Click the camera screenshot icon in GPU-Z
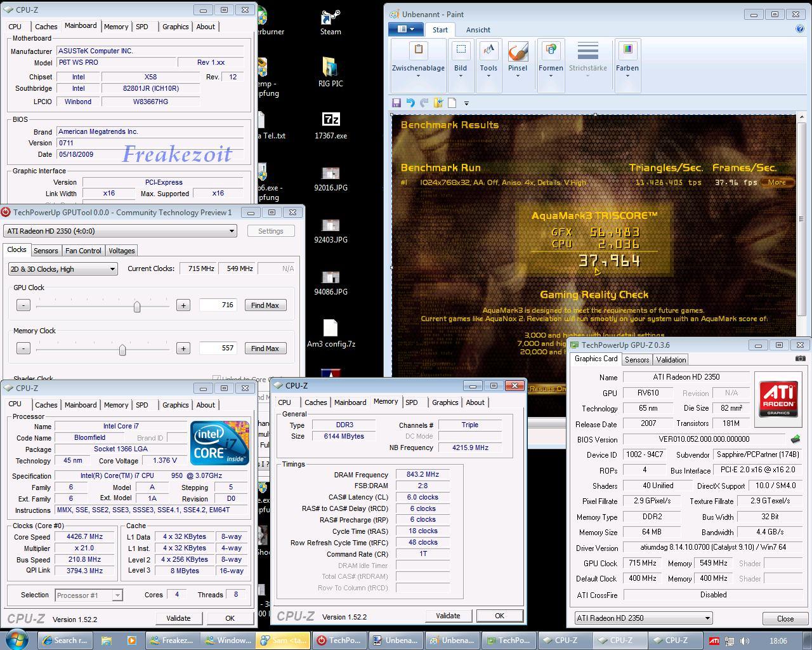This screenshot has width=812, height=650. pyautogui.click(x=801, y=359)
